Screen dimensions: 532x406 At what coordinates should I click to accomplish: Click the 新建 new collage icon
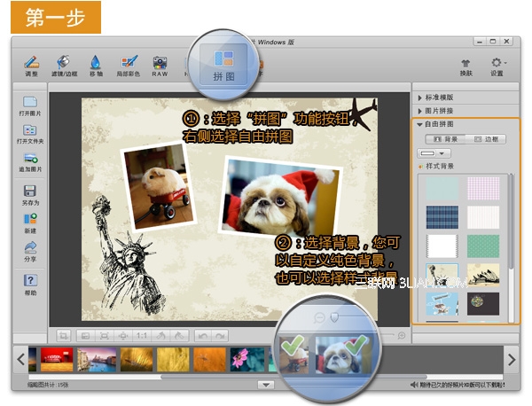[30, 223]
